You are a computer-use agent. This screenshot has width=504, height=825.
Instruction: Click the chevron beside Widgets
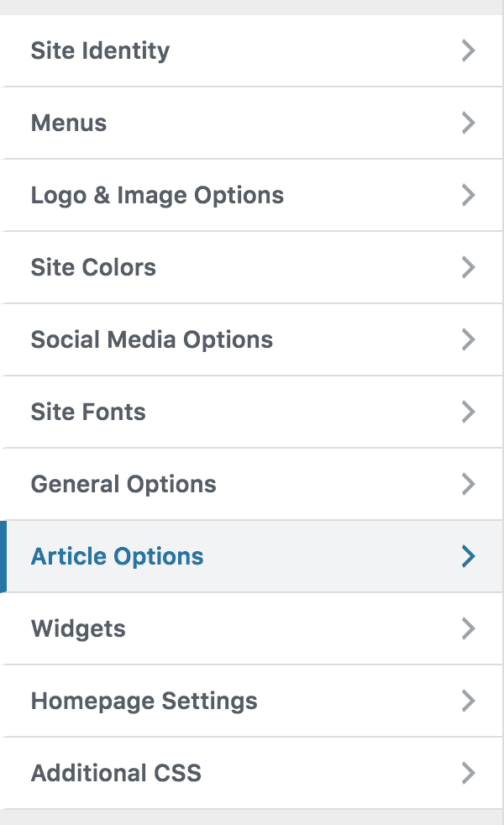pyautogui.click(x=468, y=628)
